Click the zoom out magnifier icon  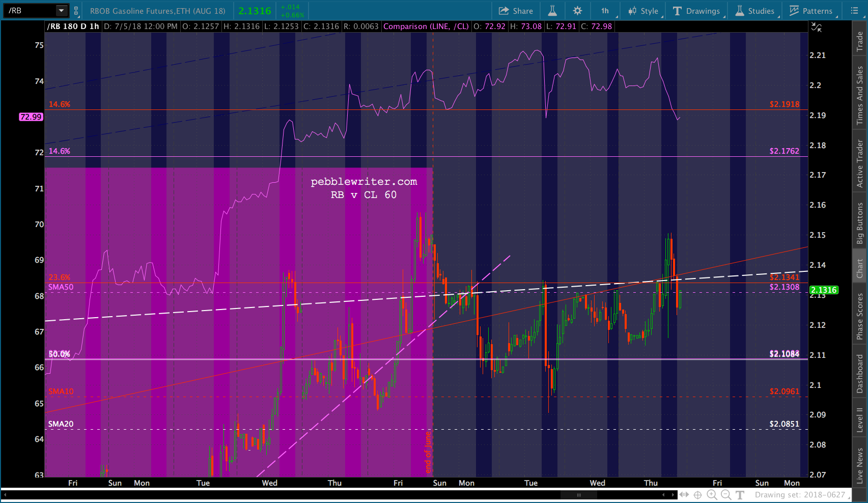(x=726, y=494)
